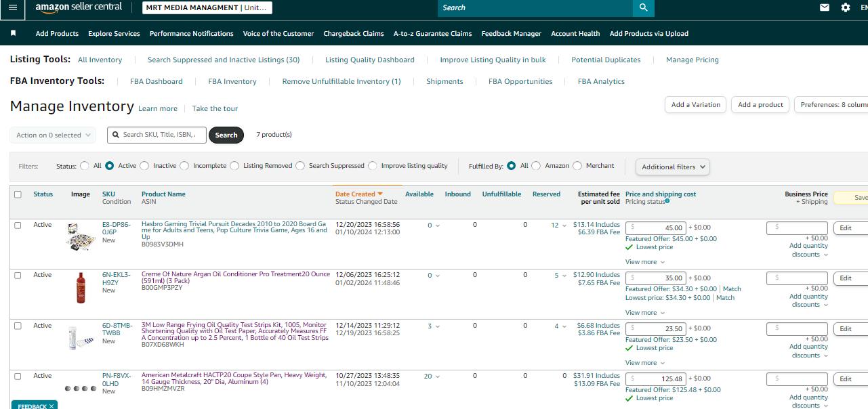868x409 pixels.
Task: Expand reserved 12 dropdown for Trivial Pursuit
Action: click(x=559, y=225)
